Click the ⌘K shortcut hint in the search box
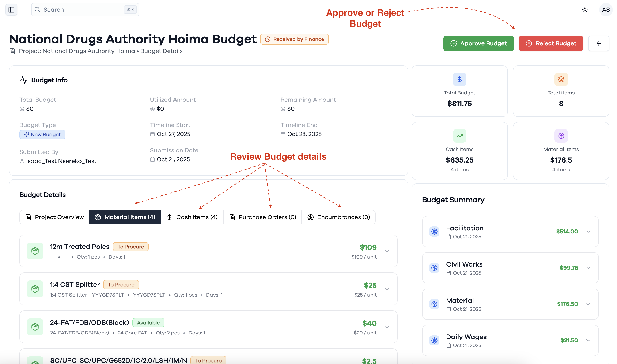 [x=130, y=9]
